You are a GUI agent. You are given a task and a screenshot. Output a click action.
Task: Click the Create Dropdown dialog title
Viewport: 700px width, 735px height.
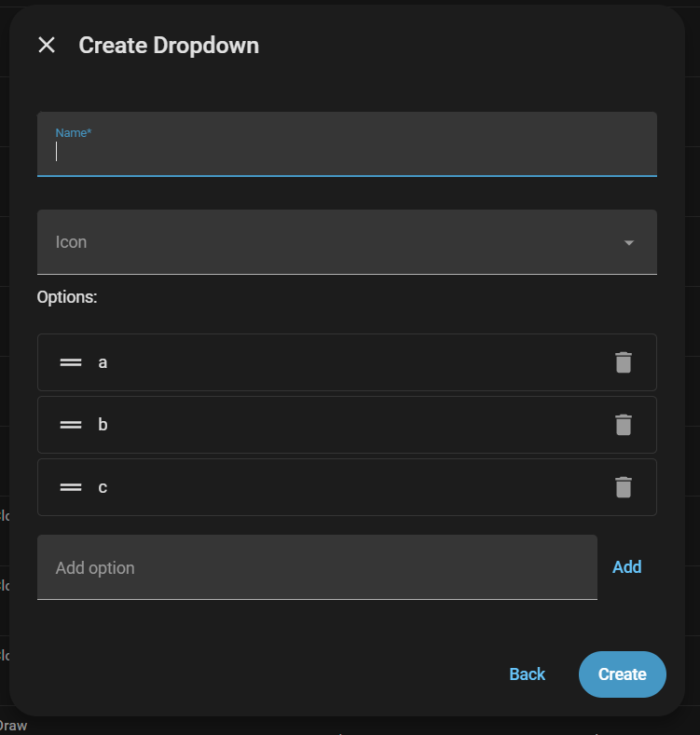pos(169,45)
